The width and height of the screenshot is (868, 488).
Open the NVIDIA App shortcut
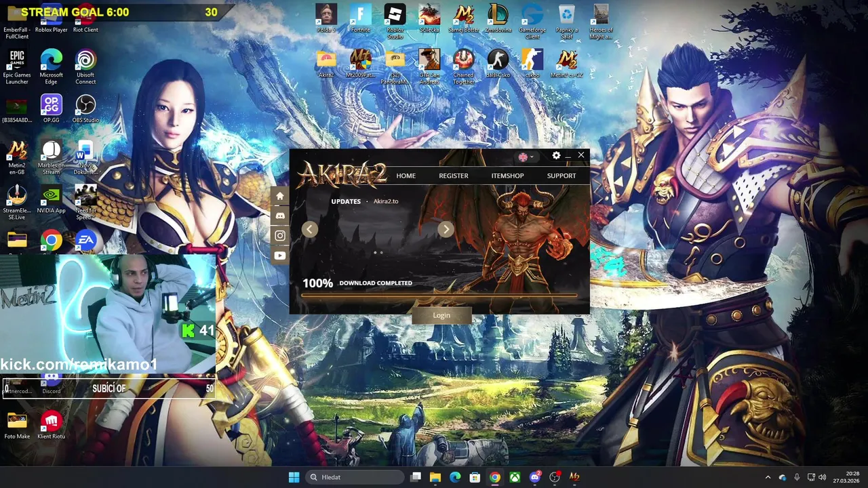51,199
